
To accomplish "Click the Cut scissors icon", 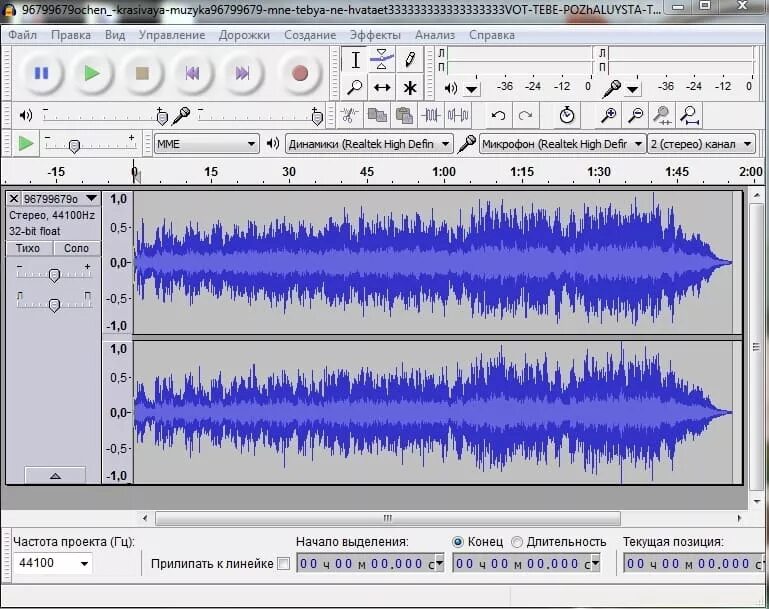I will [x=349, y=115].
